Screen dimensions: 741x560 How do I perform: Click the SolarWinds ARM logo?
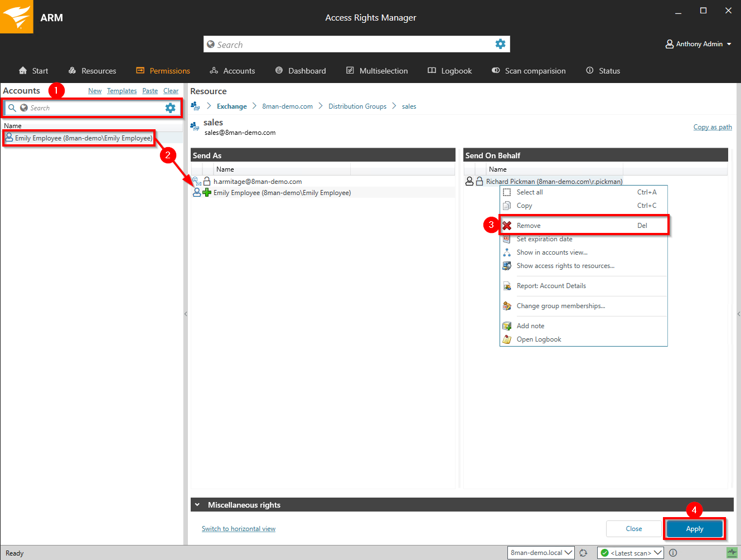17,17
